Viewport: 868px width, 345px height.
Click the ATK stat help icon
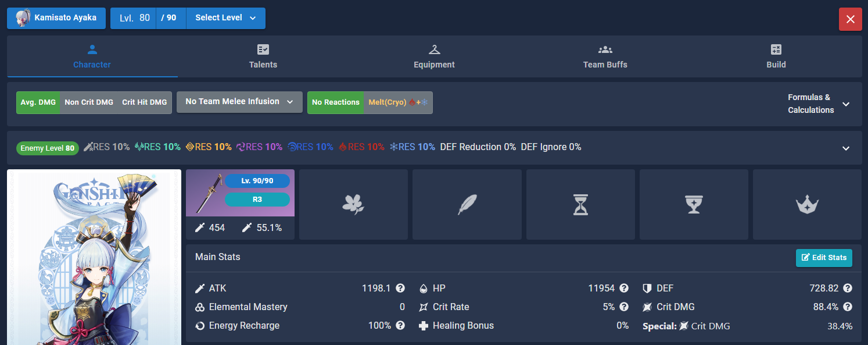pos(400,288)
